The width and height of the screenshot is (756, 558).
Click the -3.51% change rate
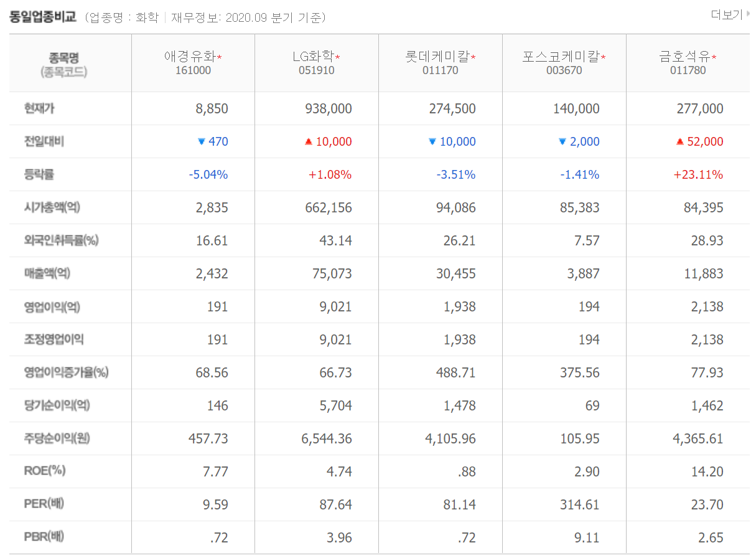(456, 175)
